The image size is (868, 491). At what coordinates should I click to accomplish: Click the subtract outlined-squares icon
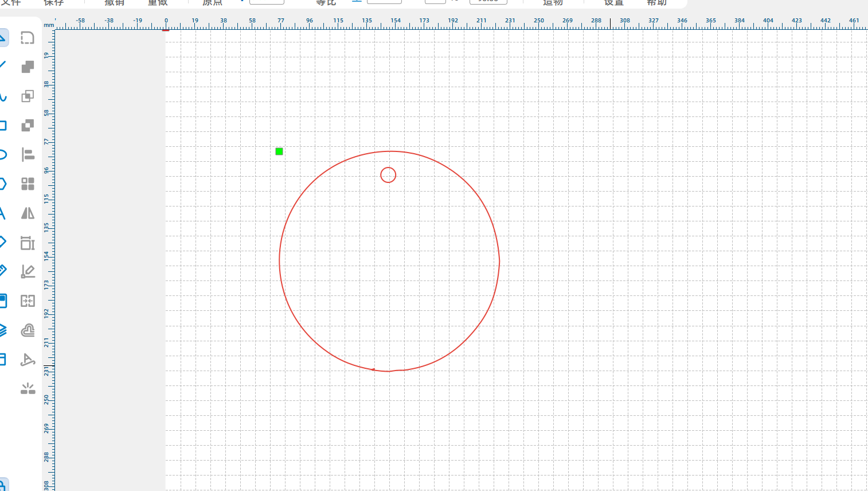(28, 96)
